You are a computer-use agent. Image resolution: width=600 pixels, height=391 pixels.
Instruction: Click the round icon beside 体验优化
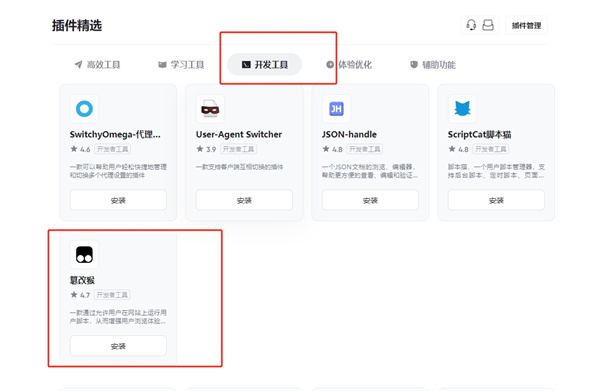(x=330, y=64)
